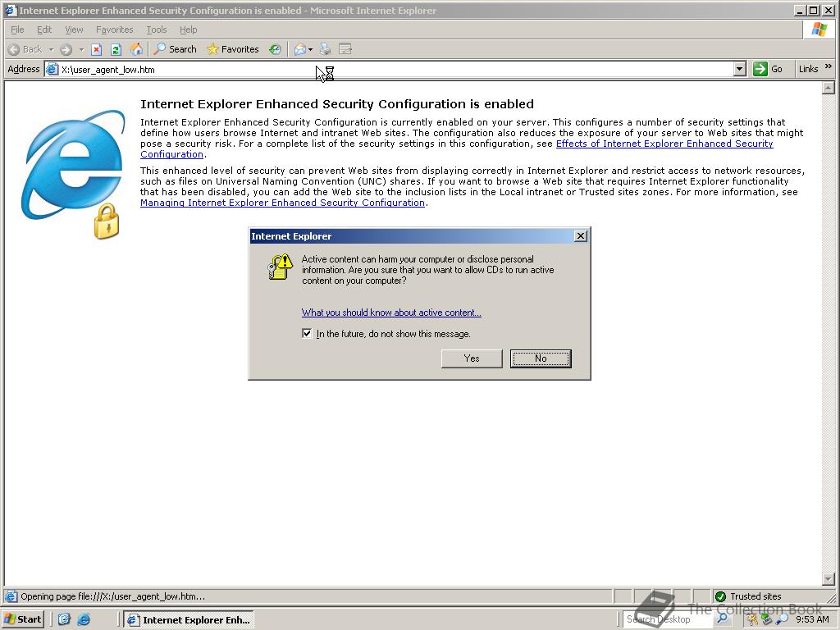Click the Print toolbar icon
The height and width of the screenshot is (630, 840).
325,49
